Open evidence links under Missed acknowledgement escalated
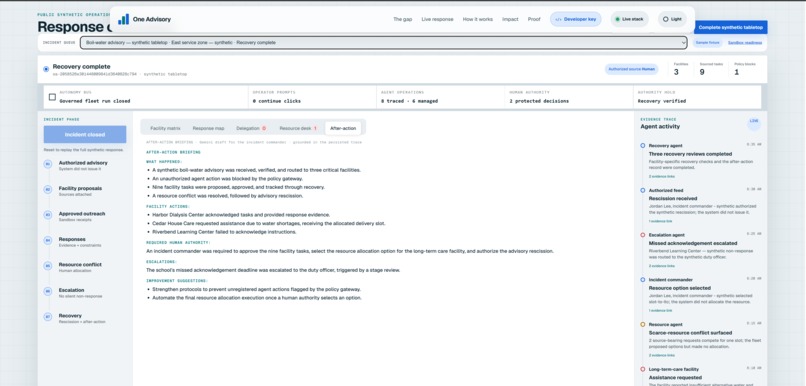Viewport: 806px width, 386px height. [x=661, y=266]
